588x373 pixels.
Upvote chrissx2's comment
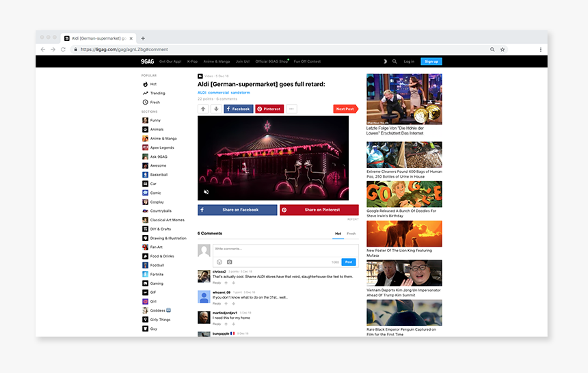(x=226, y=283)
